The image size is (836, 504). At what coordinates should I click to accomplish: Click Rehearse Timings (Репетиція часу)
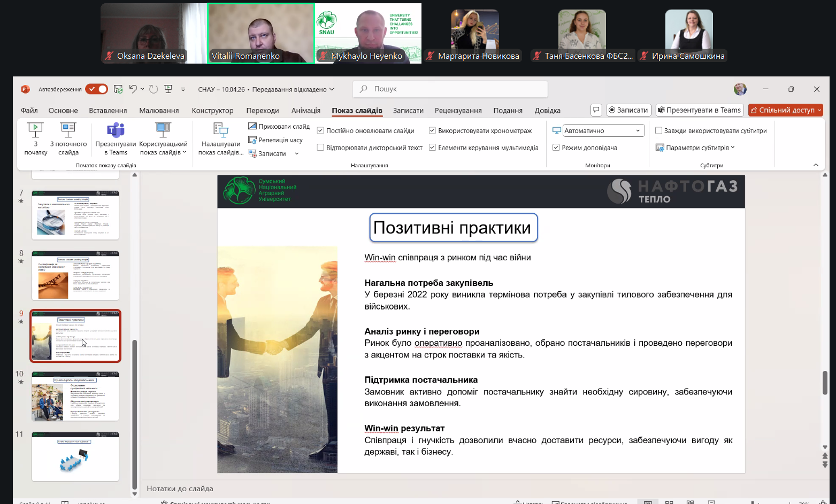tap(275, 140)
